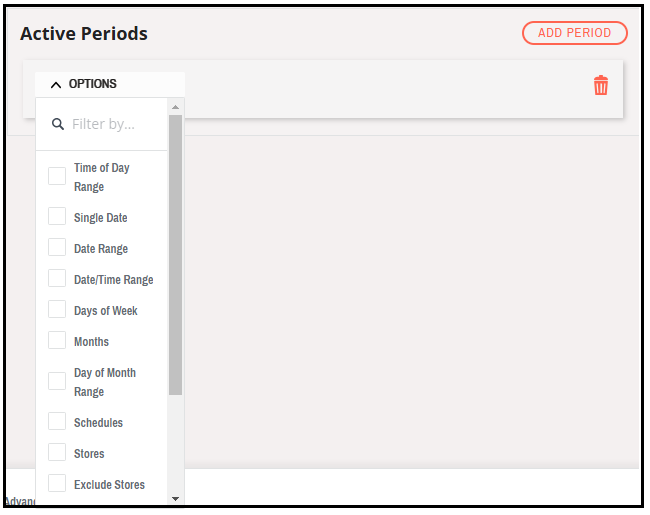This screenshot has height=515, width=650.
Task: Delete the period using trash icon
Action: tap(601, 85)
